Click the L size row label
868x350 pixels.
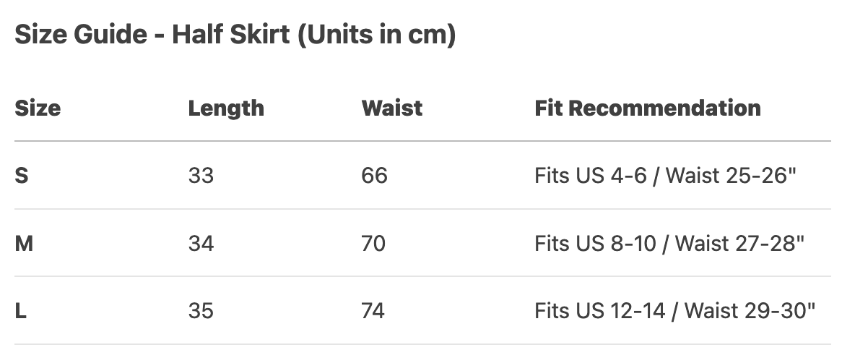(21, 311)
